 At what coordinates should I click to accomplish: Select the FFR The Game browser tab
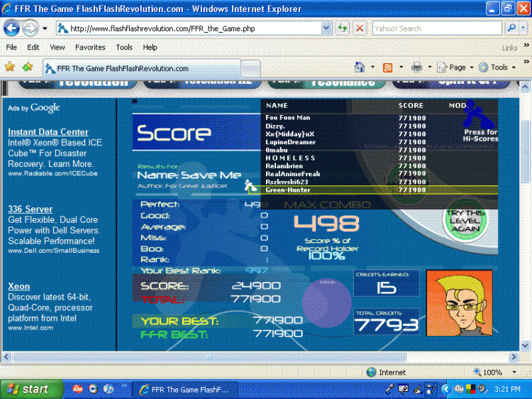(x=142, y=68)
